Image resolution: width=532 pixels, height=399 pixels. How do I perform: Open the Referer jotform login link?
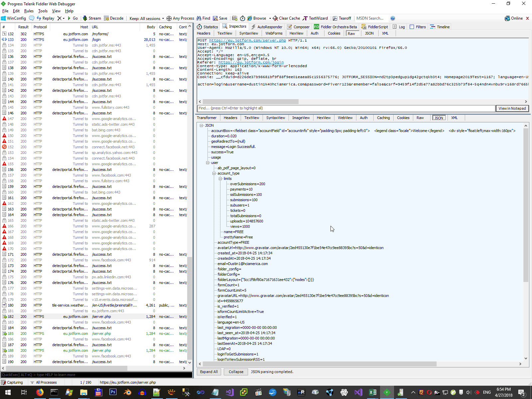point(251,62)
